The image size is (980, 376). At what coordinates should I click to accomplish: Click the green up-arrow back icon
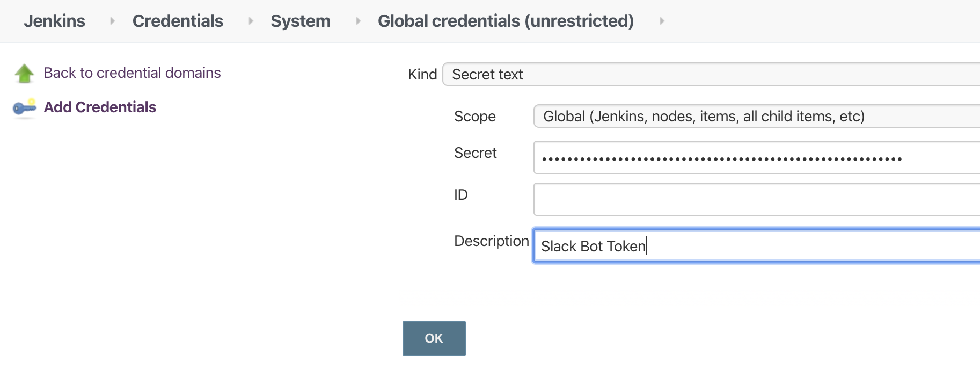(24, 73)
